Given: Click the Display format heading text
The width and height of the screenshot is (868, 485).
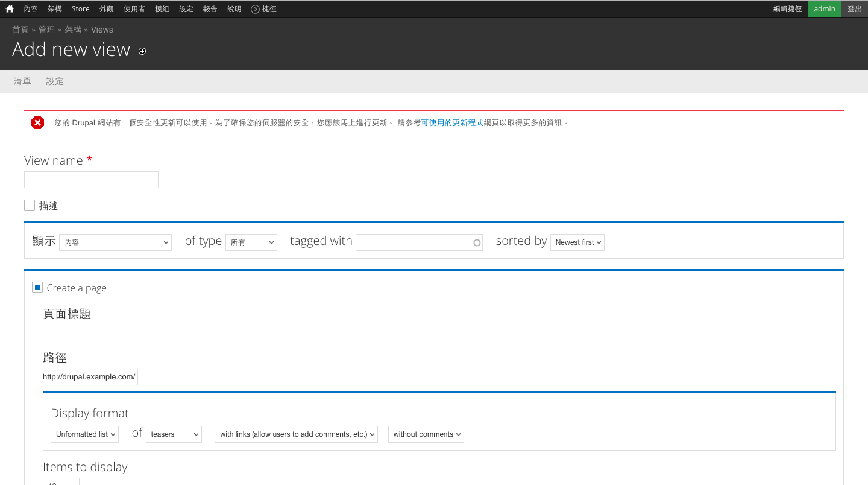Looking at the screenshot, I should click(x=90, y=413).
